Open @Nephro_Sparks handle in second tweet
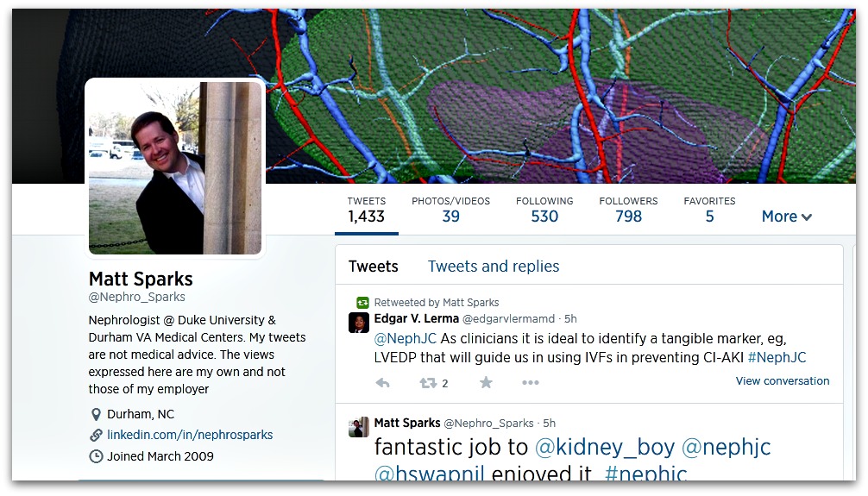Viewport: 868px width, 496px height. click(489, 424)
